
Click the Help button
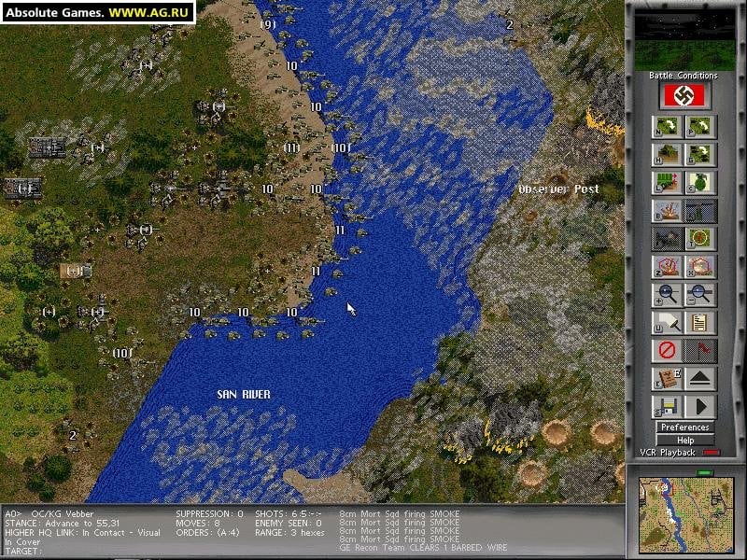[684, 440]
